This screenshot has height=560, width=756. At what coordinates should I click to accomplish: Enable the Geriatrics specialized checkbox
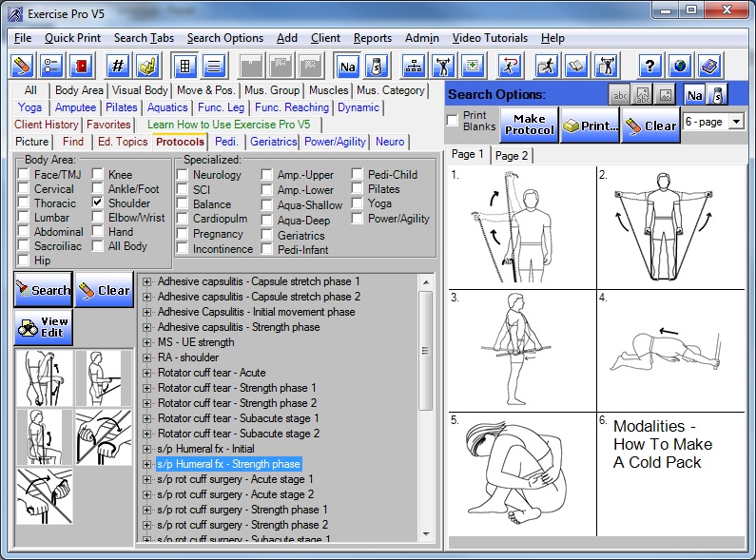click(x=266, y=235)
